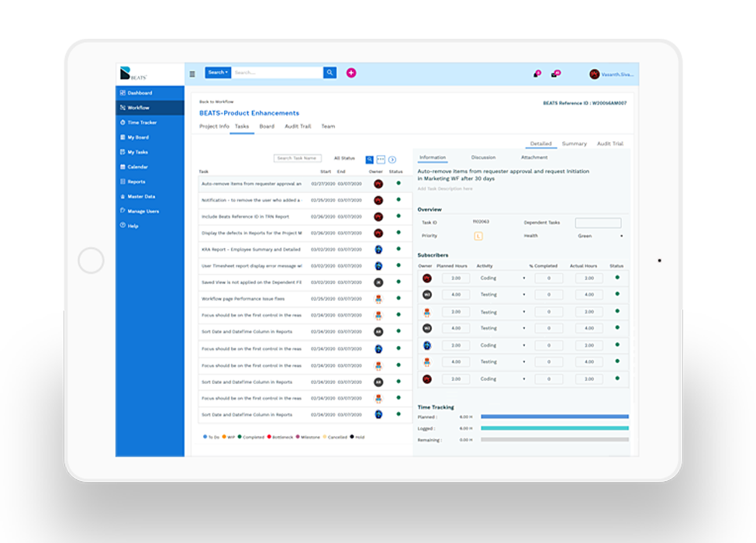The width and height of the screenshot is (756, 543).
Task: Open the Health dropdown showing Green
Action: pos(600,236)
